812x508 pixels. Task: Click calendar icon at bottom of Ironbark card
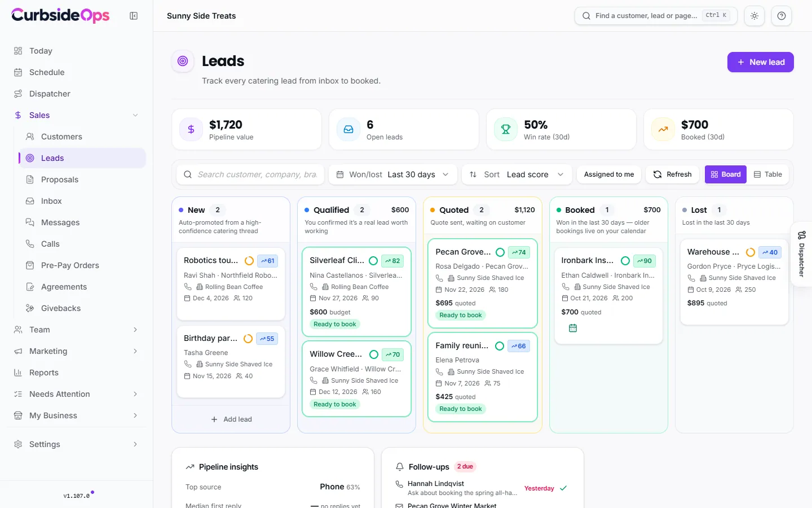click(573, 328)
